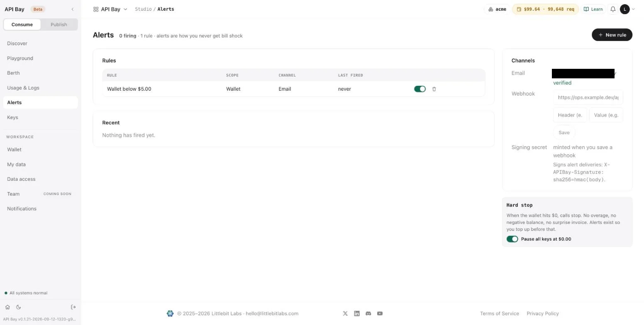The width and height of the screenshot is (644, 325).
Task: Focus the webhook URL field
Action: click(x=588, y=97)
